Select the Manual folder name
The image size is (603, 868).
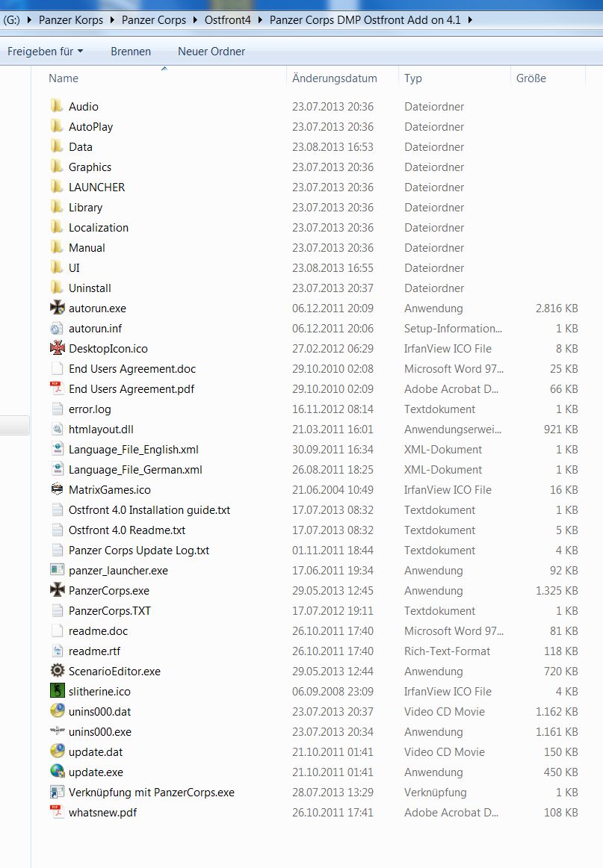pyautogui.click(x=87, y=247)
